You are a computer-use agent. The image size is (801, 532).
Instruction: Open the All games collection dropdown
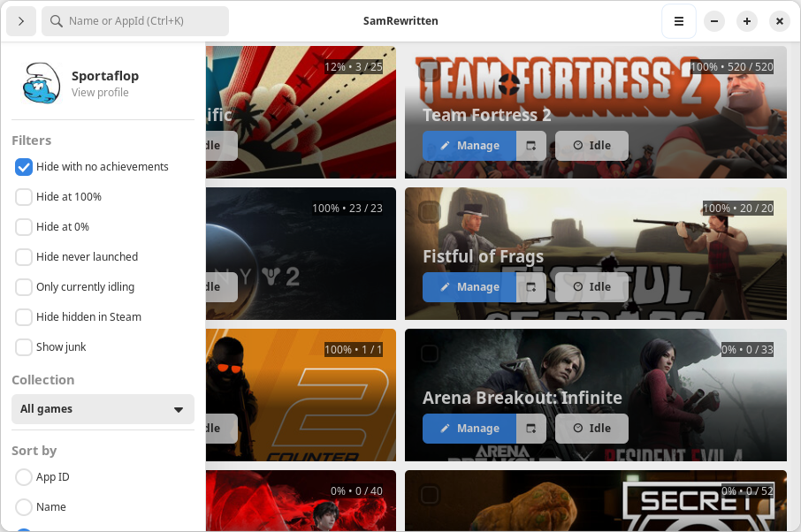103,409
